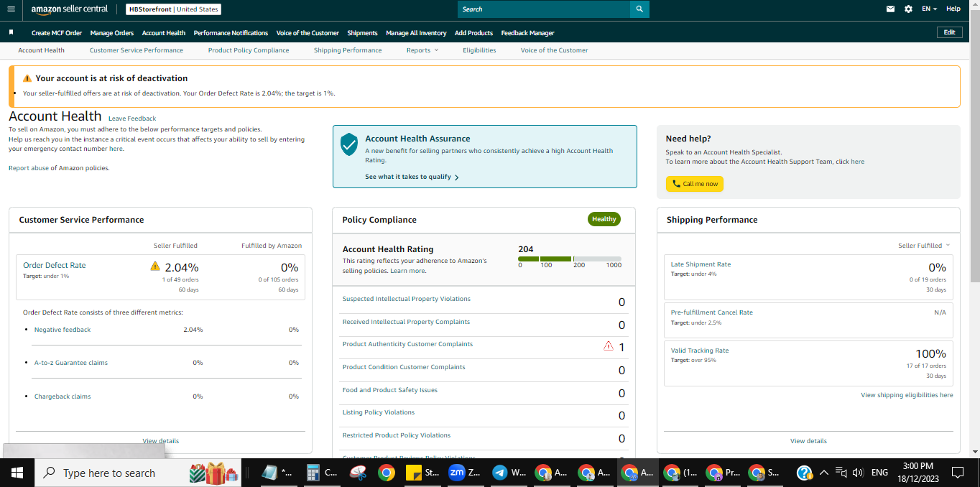Viewport: 980px width, 487px height.
Task: Select Add Products in the favorites bar
Action: pos(473,33)
